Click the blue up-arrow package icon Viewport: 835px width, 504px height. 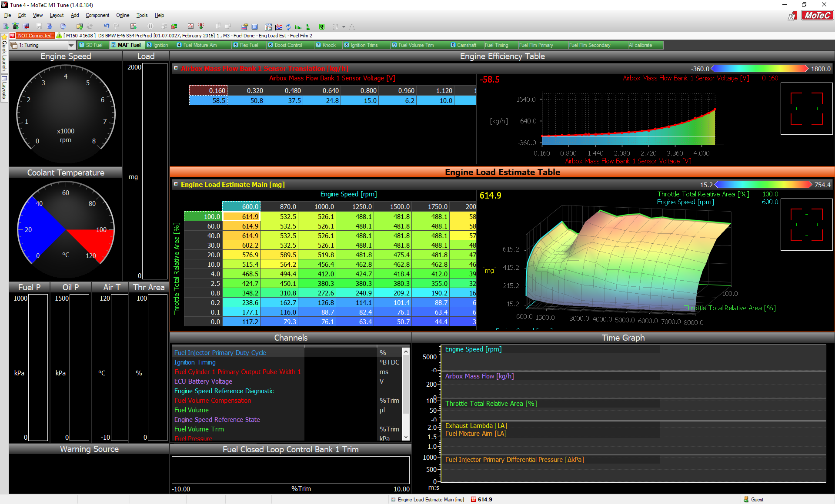point(50,27)
